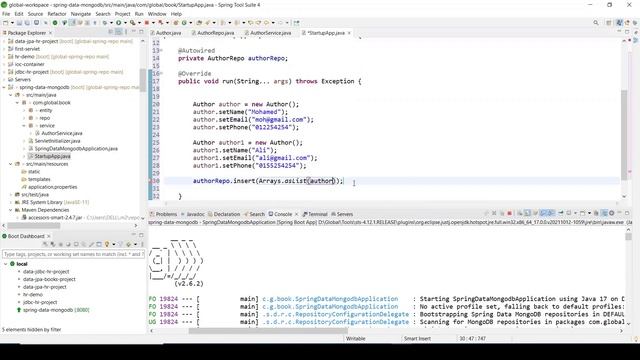Collapse the service package node
640x360 pixels.
[x=24, y=126]
